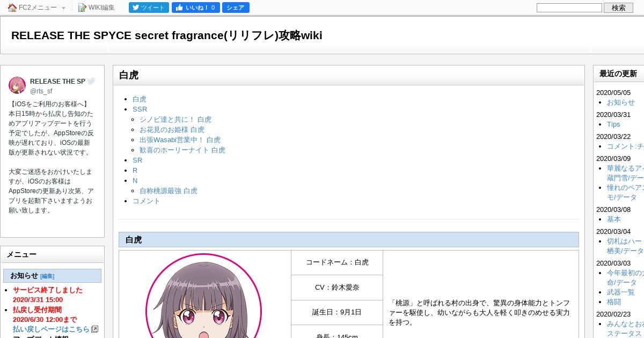Open 出張Wasabi営業中！ 白虎 contents link

(180, 140)
